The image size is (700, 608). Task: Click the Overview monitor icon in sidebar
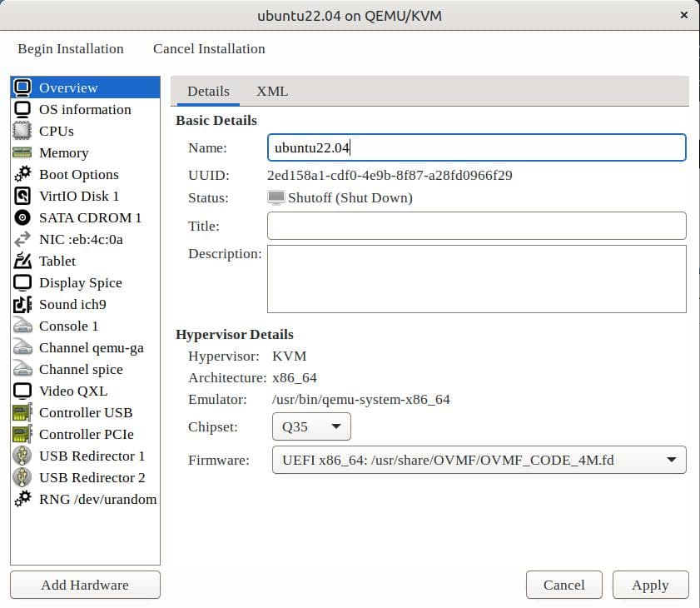[22, 87]
